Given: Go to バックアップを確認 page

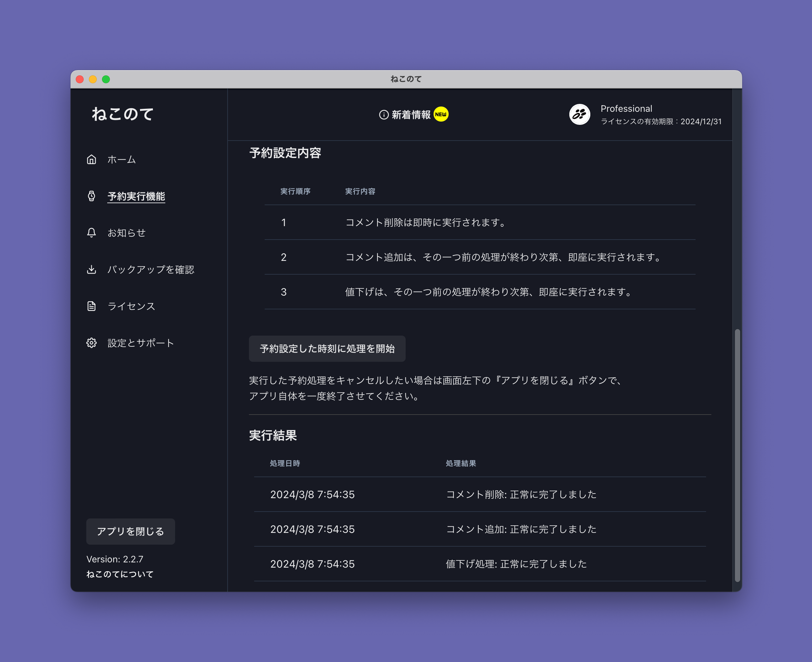Looking at the screenshot, I should (151, 270).
